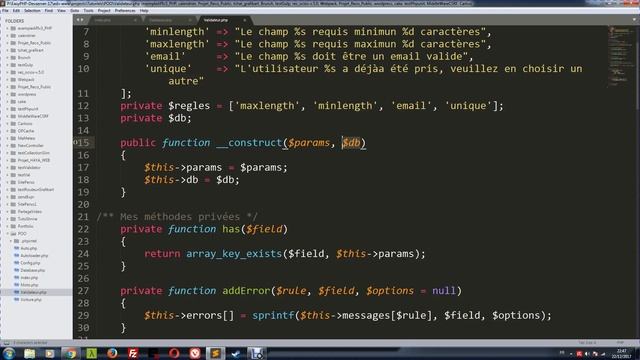Open the Find menu

tap(49, 11)
